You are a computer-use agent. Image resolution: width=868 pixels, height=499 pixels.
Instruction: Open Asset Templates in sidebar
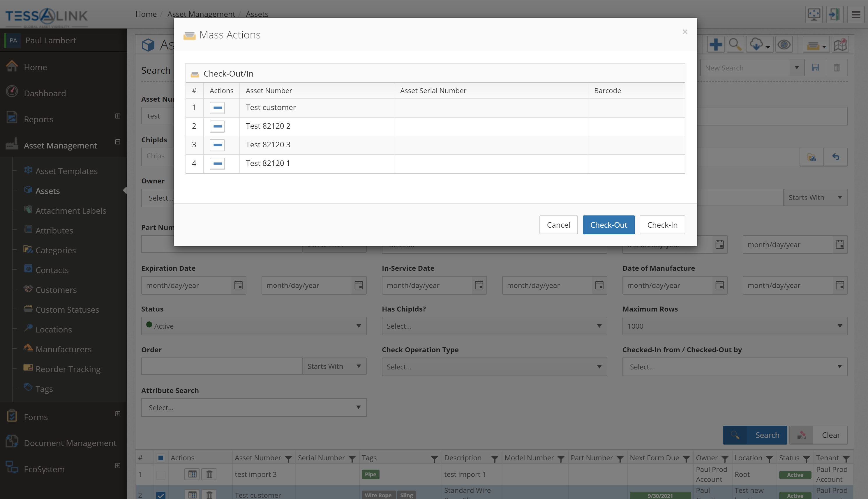pyautogui.click(x=66, y=171)
